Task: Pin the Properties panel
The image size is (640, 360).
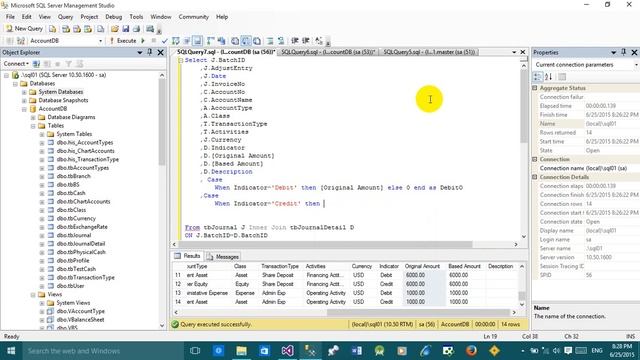Action: (623, 52)
